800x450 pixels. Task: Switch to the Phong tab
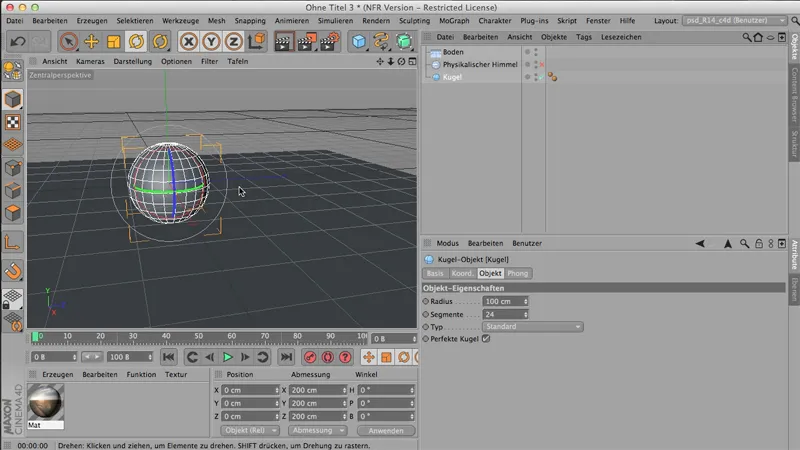pos(517,273)
